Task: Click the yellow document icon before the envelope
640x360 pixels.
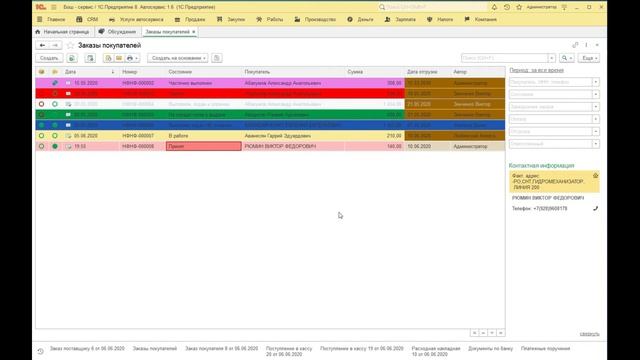Action: click(x=108, y=58)
